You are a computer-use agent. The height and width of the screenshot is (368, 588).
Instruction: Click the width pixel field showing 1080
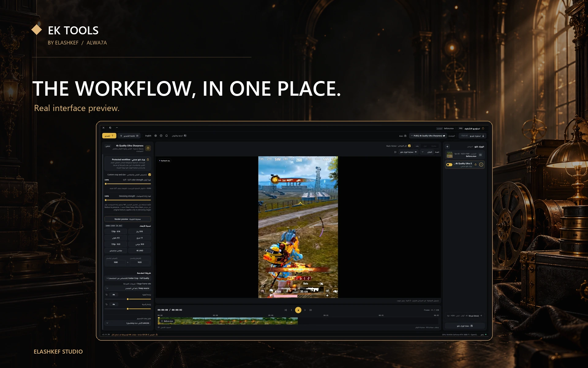(116, 262)
